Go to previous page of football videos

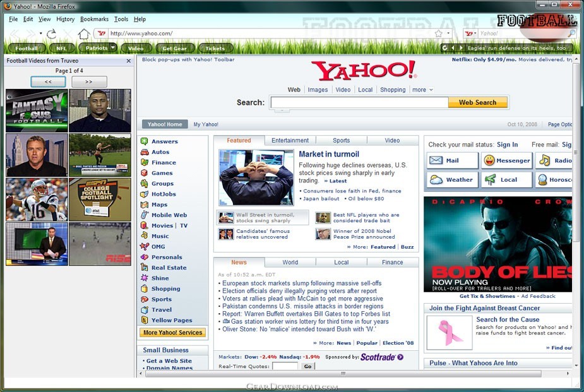(49, 81)
